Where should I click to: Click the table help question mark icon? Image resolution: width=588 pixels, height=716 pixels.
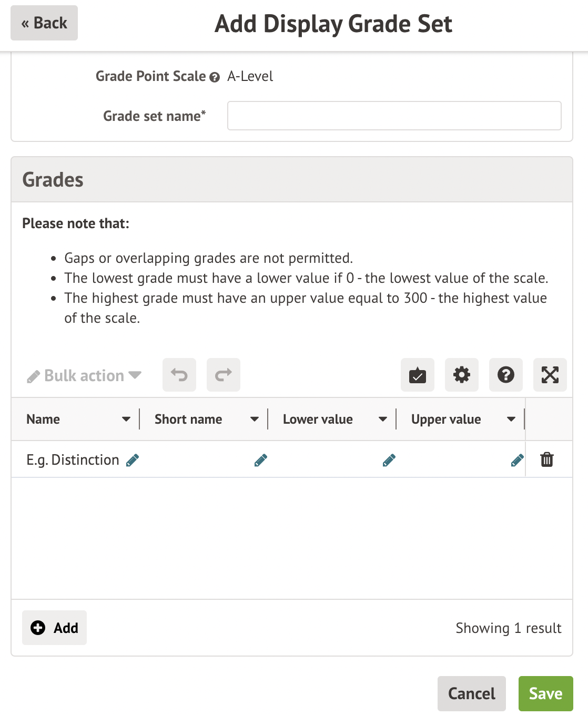click(506, 375)
